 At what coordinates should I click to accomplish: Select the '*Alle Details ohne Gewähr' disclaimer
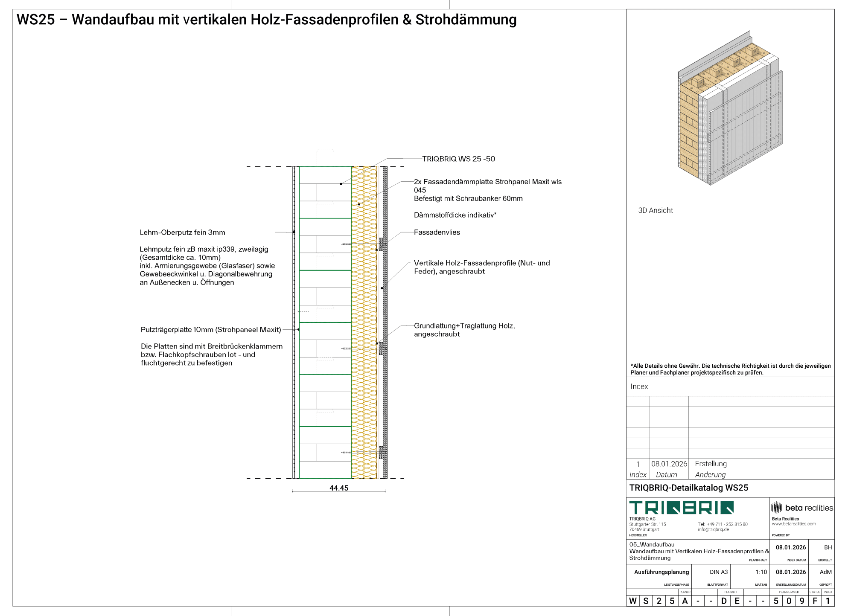(731, 369)
